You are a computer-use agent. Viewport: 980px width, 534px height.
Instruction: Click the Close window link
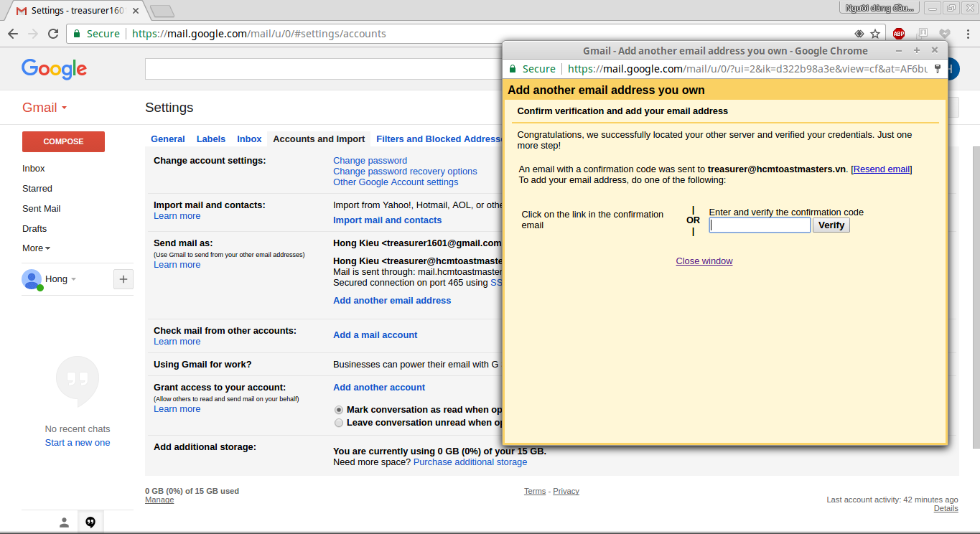[704, 261]
